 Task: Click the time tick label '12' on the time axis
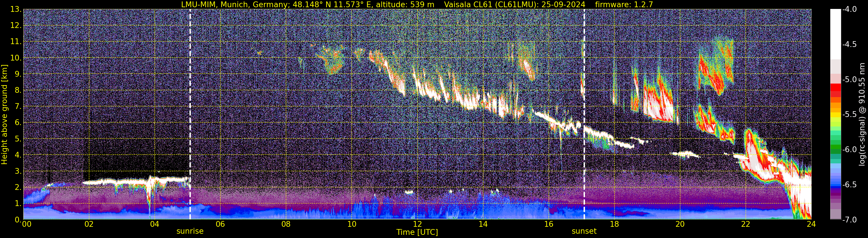tap(417, 224)
